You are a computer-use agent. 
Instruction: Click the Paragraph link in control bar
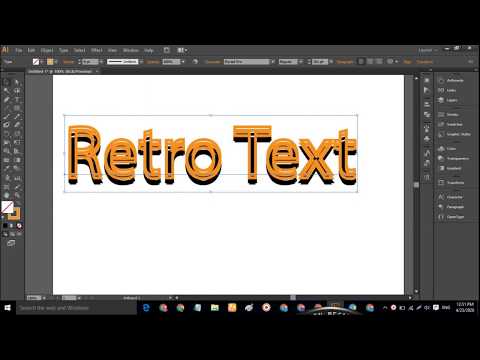[345, 62]
